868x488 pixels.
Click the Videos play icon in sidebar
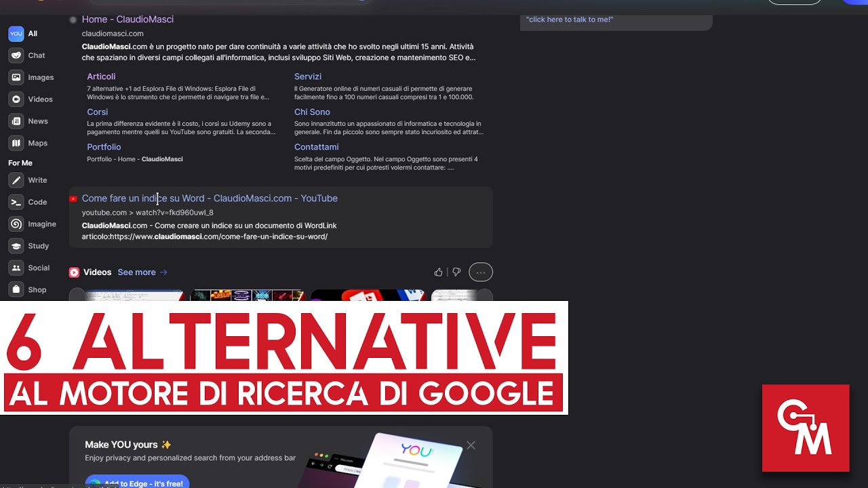(x=16, y=99)
